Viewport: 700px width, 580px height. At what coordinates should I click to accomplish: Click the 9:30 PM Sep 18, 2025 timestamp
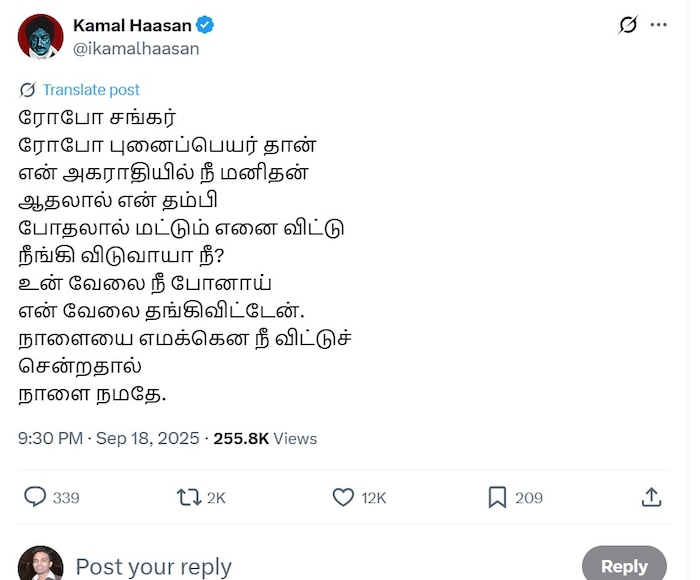coord(106,438)
